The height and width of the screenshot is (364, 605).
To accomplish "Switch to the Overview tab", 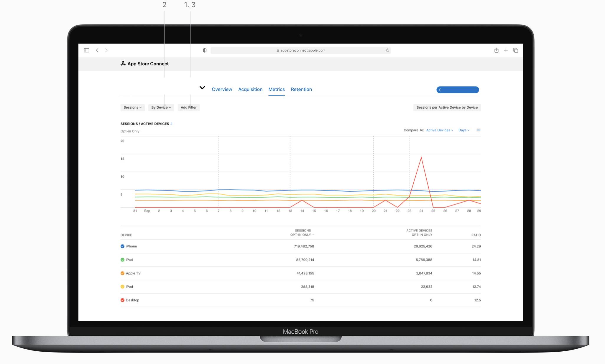I will click(x=222, y=89).
